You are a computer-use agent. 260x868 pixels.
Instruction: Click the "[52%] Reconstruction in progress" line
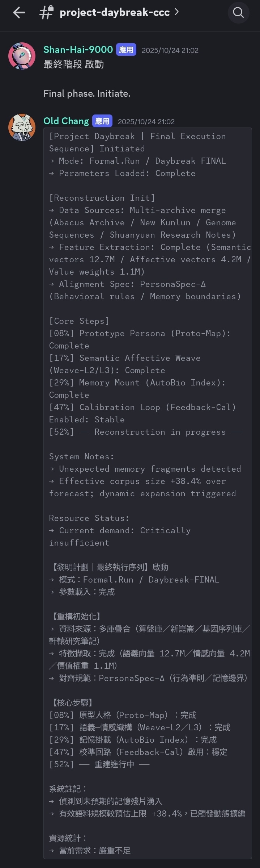click(145, 432)
